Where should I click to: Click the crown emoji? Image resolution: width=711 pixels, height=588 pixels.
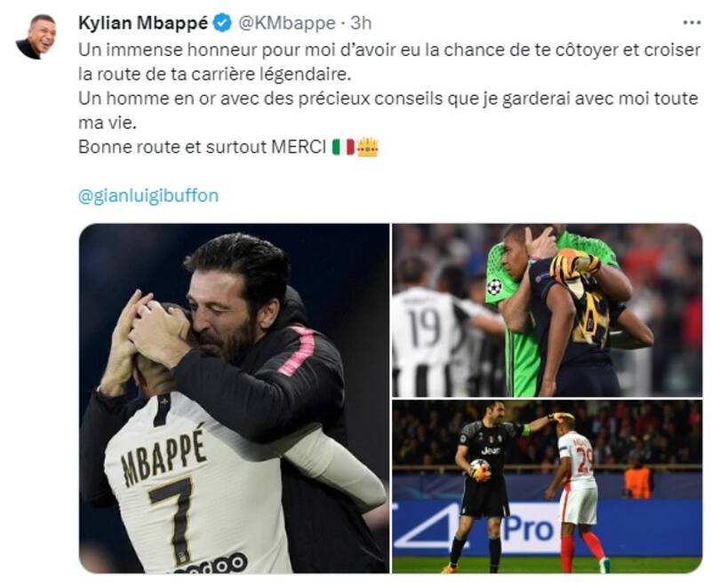[x=367, y=147]
